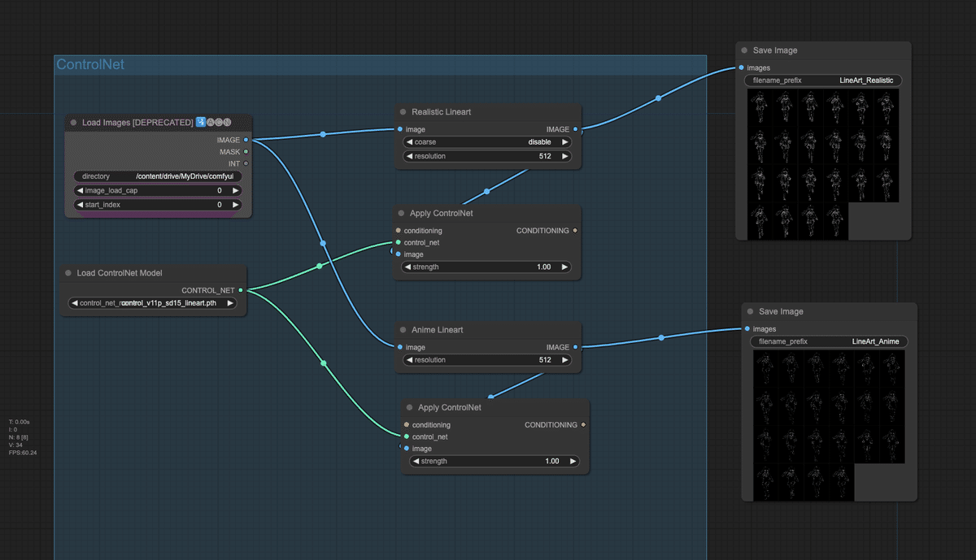Open the control_net_name model selector
The image size is (976, 560).
click(x=150, y=302)
